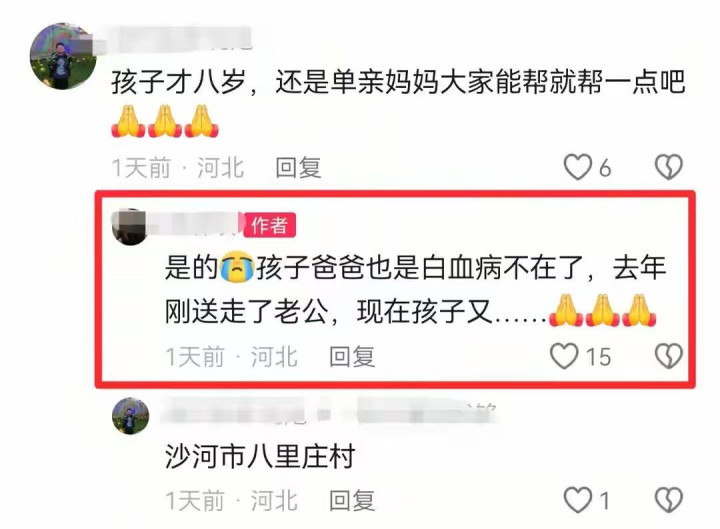Tap broken heart on the author's reply
720x529 pixels.
[669, 356]
